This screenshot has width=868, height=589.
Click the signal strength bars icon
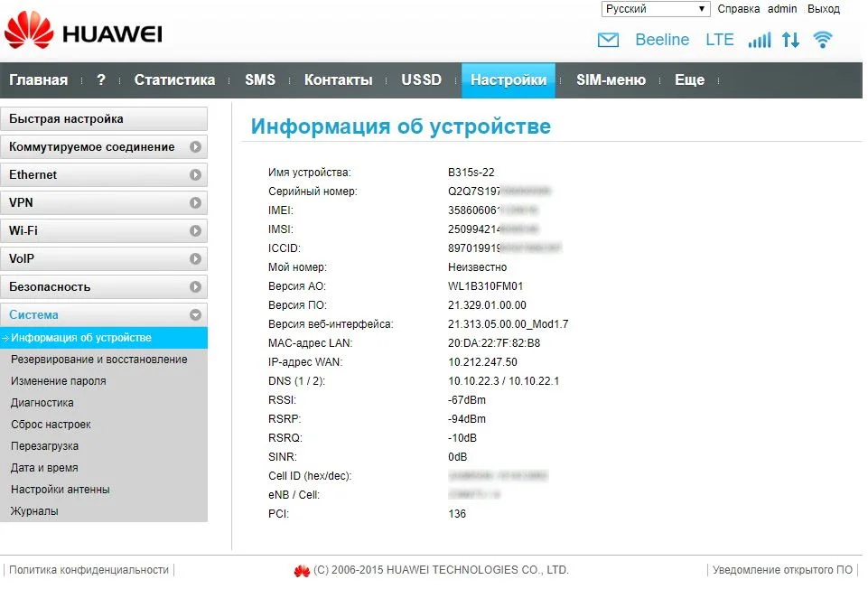(x=759, y=40)
